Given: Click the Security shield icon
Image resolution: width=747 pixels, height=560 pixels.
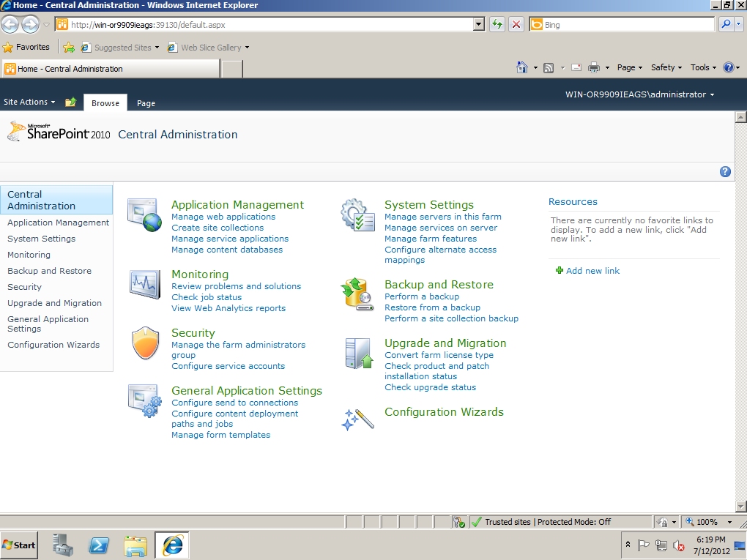Looking at the screenshot, I should coord(144,343).
